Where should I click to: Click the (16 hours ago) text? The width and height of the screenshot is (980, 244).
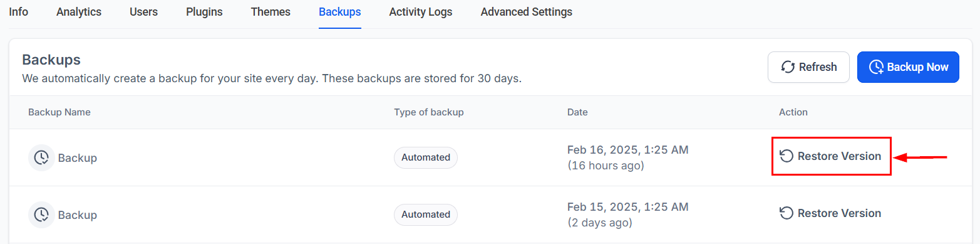coord(606,166)
